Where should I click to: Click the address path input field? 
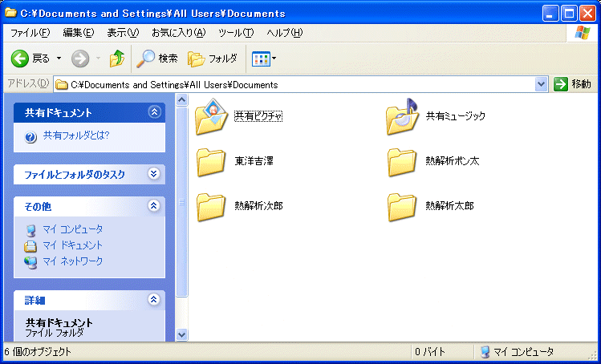coord(302,85)
